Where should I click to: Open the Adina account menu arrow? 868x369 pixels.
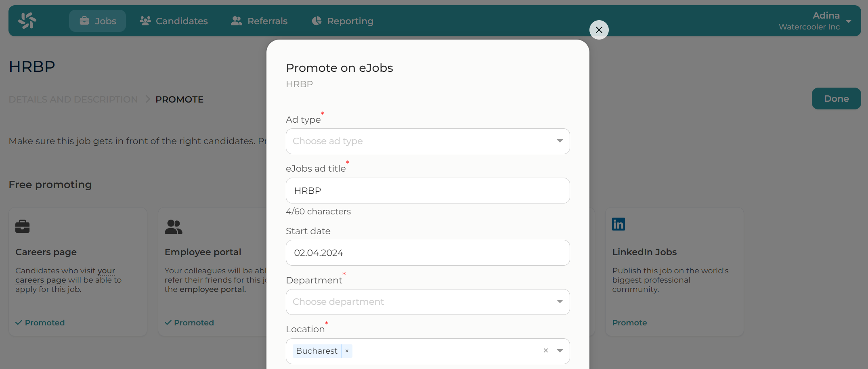coord(849,21)
